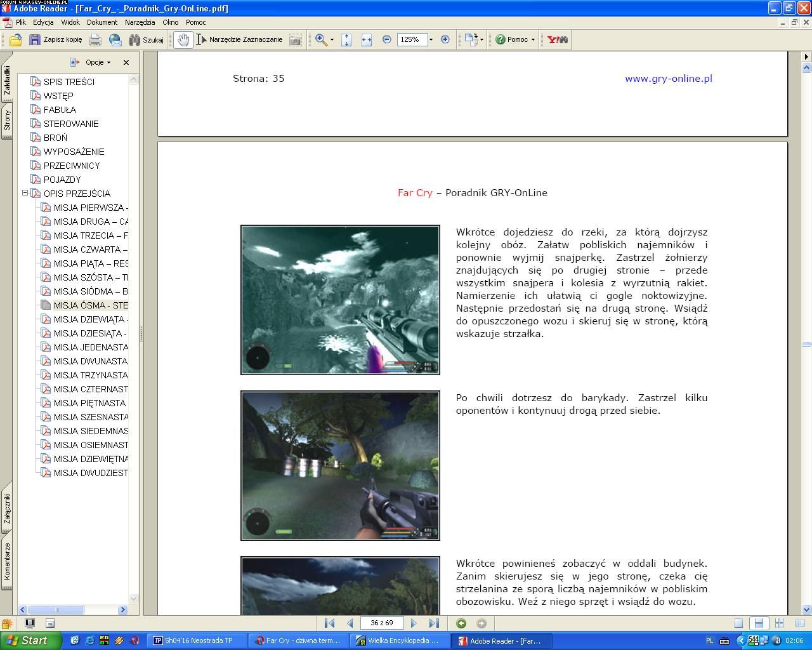The image size is (812, 650).
Task: Open a file with the folder icon
Action: click(15, 39)
